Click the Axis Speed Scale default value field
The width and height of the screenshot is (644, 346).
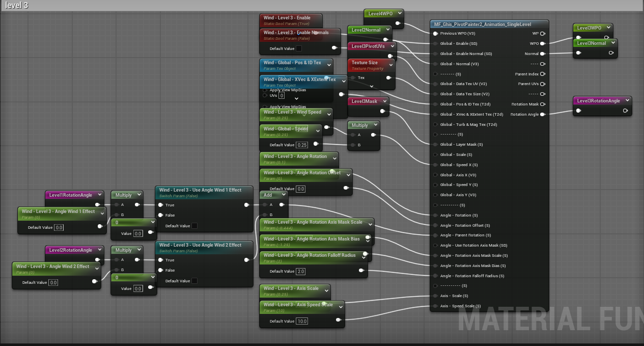click(x=302, y=322)
